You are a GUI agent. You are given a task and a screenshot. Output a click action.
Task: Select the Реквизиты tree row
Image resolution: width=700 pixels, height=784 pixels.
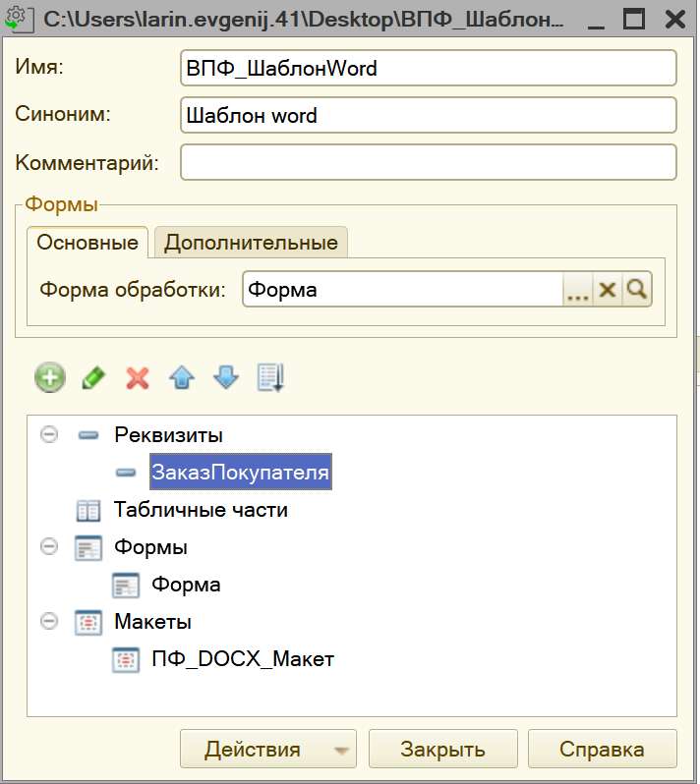coord(169,435)
